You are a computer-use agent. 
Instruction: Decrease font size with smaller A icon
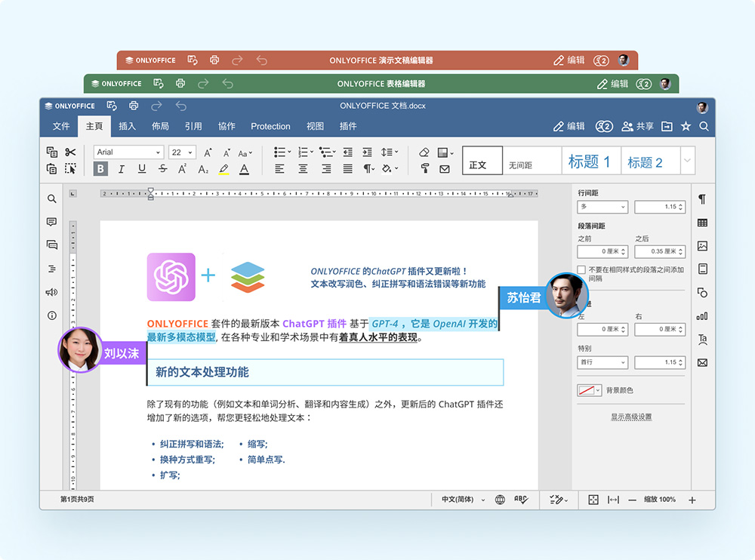tap(226, 152)
